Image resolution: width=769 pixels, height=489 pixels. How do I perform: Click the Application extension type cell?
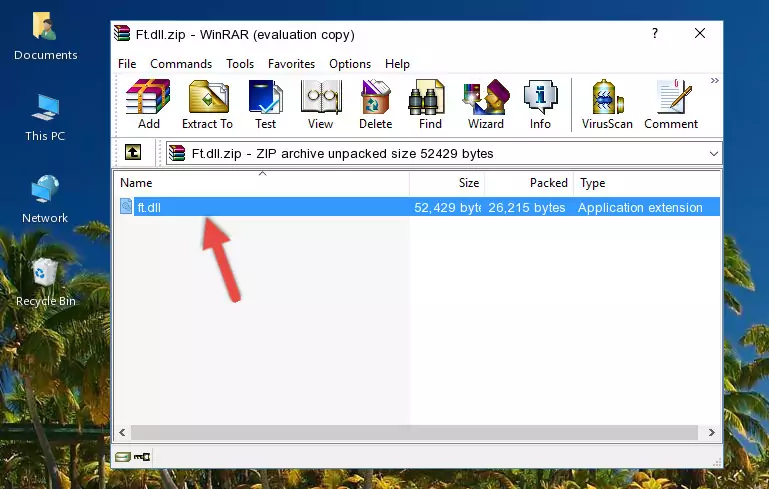tap(640, 207)
